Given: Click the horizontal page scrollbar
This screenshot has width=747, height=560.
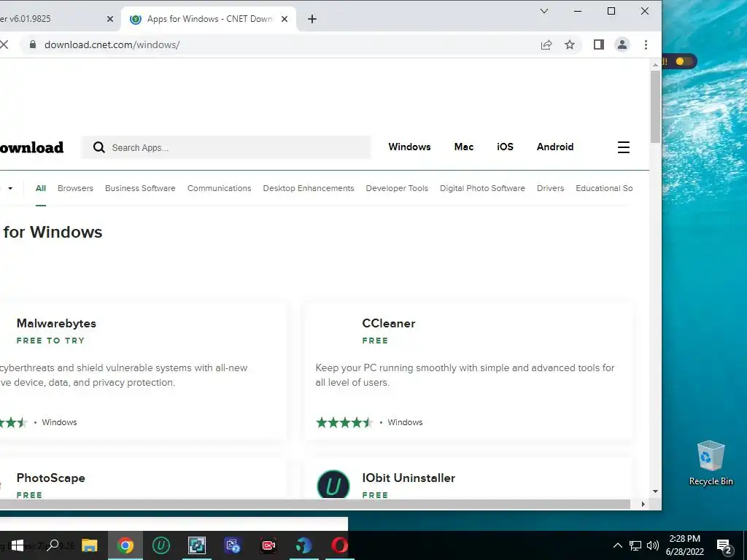Looking at the screenshot, I should point(315,504).
